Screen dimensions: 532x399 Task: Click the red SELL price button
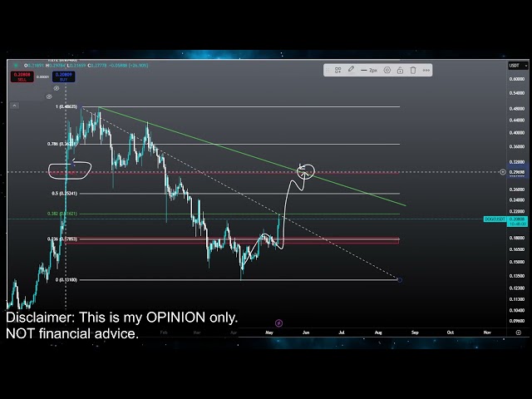(x=22, y=76)
